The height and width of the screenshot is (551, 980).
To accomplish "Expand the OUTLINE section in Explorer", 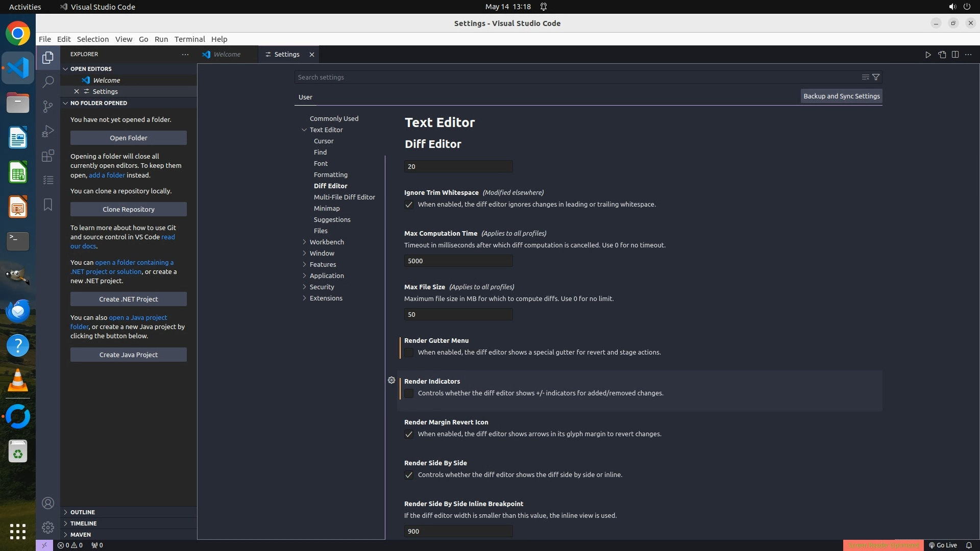I will point(82,512).
